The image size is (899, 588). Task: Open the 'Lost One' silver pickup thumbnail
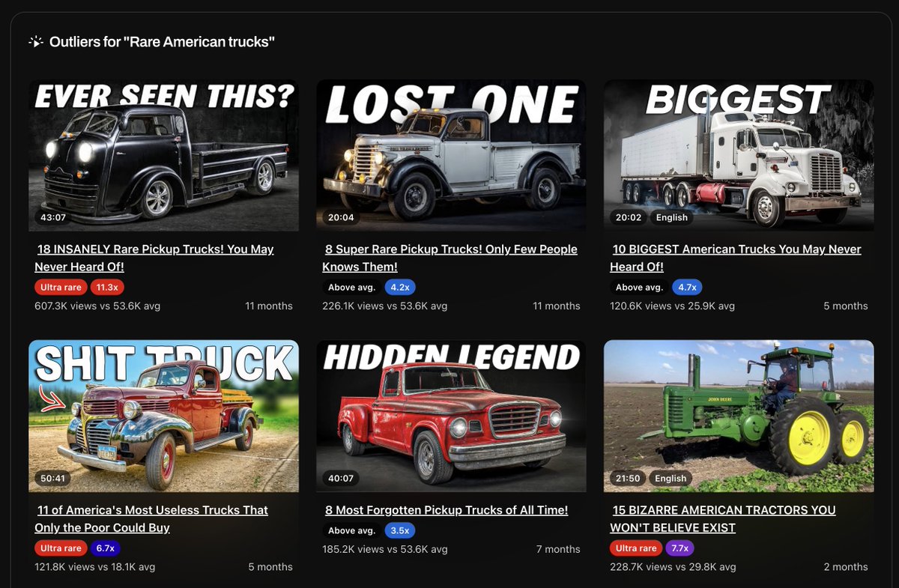click(451, 155)
